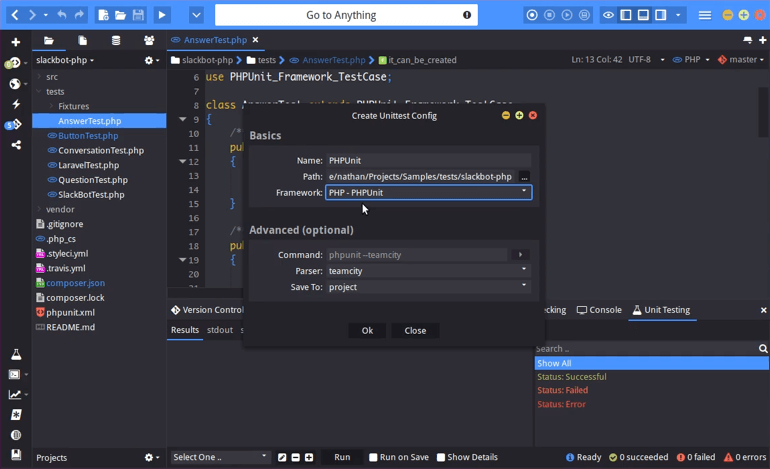Click the redo arrow icon
The height and width of the screenshot is (469, 770).
pos(79,15)
